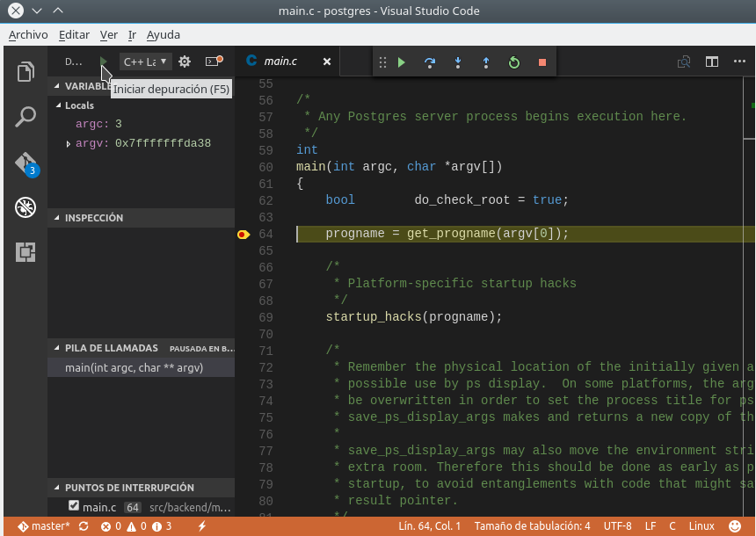The height and width of the screenshot is (536, 756).
Task: Expand the argv variable
Action: (x=69, y=143)
